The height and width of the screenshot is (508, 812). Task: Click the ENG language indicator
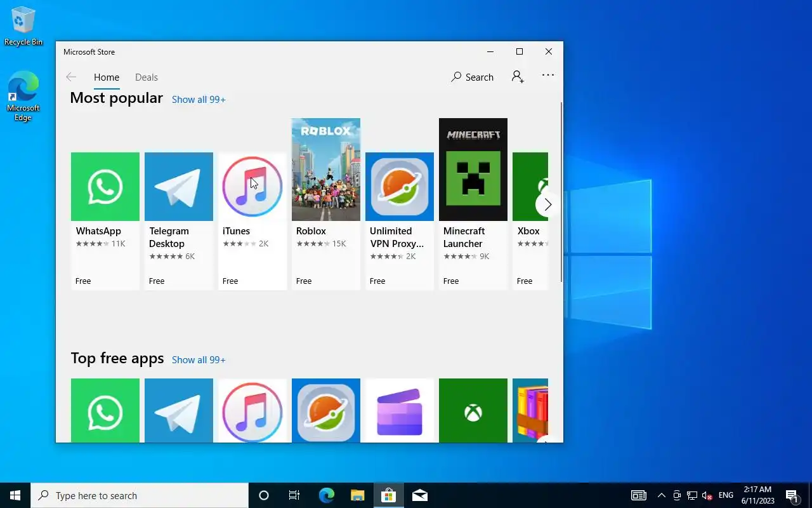726,495
